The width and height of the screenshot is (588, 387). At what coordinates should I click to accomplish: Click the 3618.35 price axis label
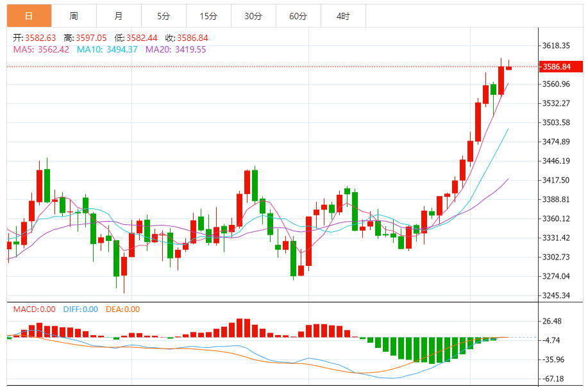click(556, 45)
